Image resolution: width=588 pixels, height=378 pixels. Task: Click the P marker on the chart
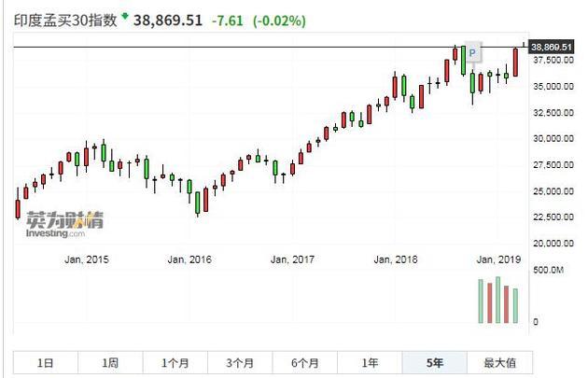pos(472,53)
